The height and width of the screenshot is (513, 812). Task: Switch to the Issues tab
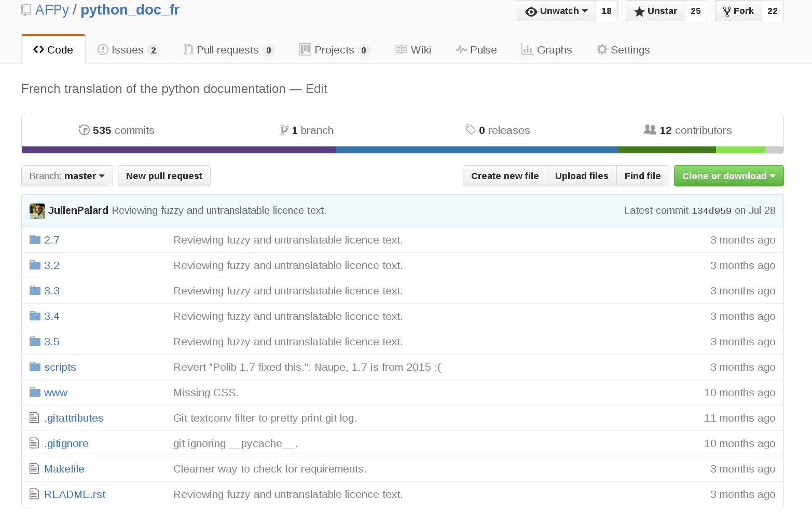pyautogui.click(x=128, y=50)
